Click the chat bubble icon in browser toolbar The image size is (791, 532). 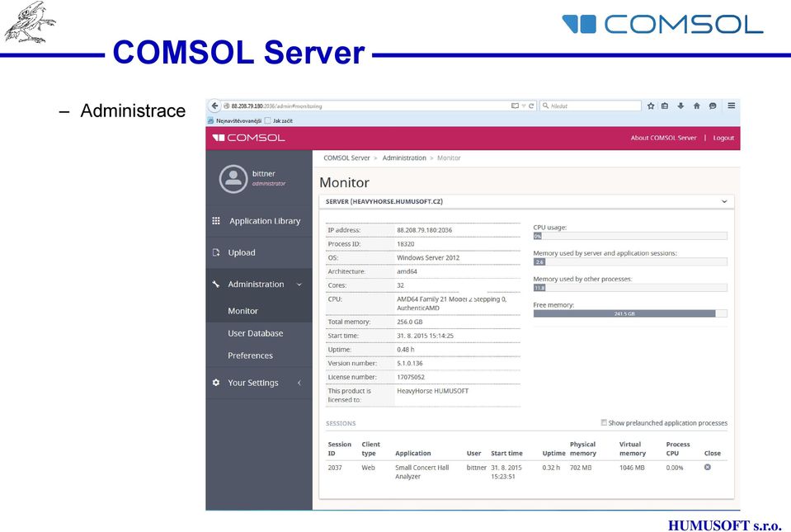(x=713, y=106)
